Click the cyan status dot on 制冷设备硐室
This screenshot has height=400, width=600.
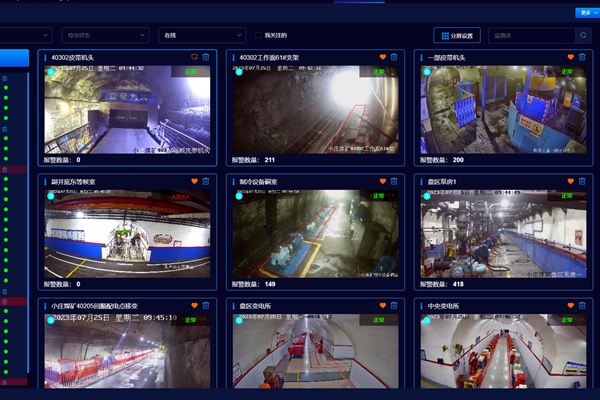[239, 196]
